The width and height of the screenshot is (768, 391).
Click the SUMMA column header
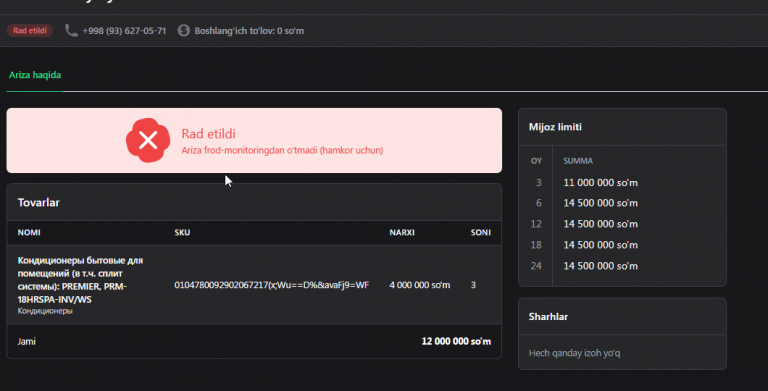click(x=578, y=161)
